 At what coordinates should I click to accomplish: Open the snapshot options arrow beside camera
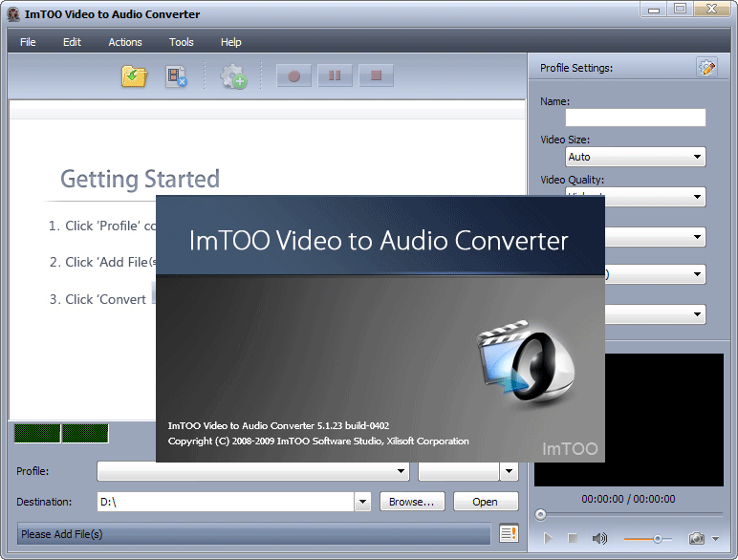715,538
